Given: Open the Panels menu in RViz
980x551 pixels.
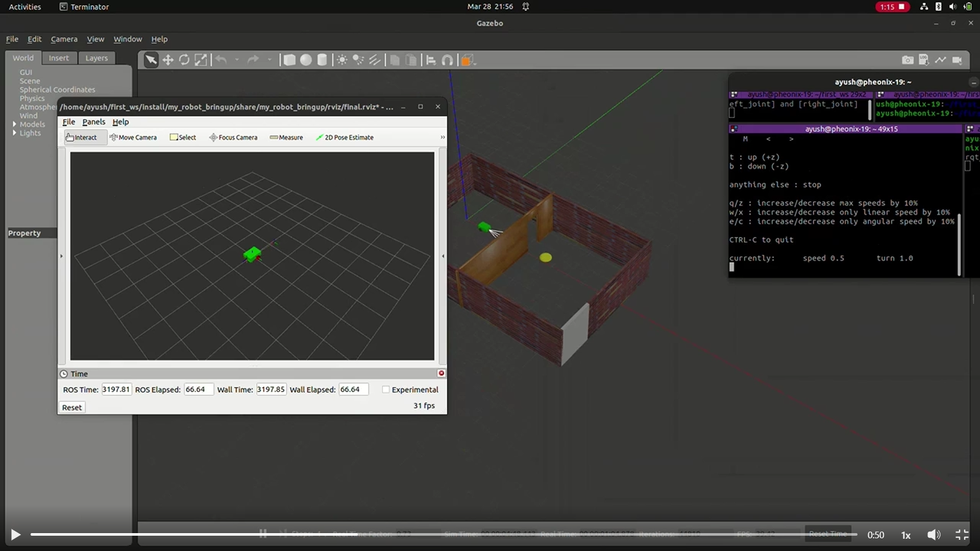Looking at the screenshot, I should (93, 122).
